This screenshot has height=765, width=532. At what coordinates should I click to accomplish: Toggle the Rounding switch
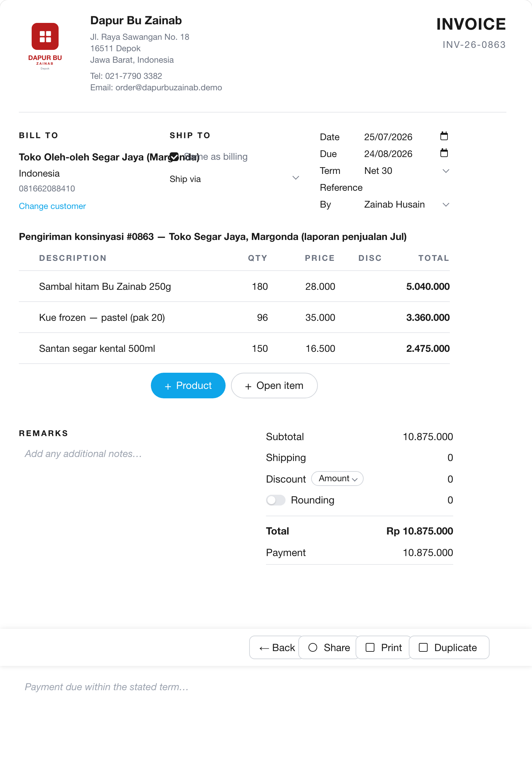276,500
